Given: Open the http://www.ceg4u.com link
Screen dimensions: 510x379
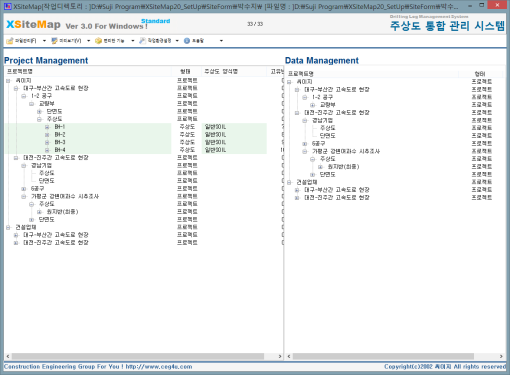Looking at the screenshot, I should coord(159,367).
